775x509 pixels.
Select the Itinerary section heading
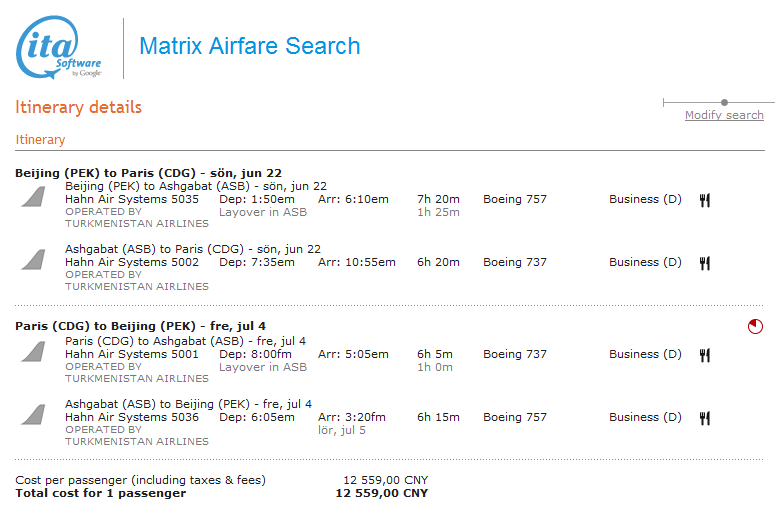pos(40,140)
